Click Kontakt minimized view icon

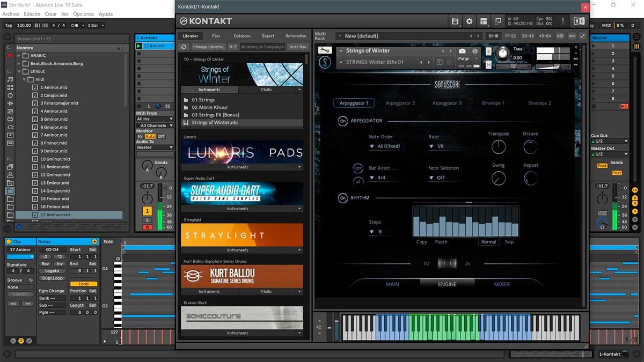[498, 21]
